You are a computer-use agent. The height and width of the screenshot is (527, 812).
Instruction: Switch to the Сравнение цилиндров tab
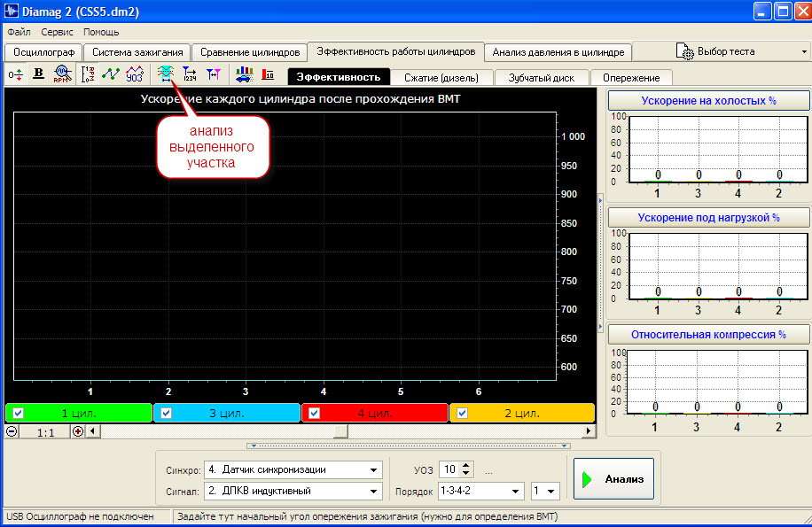250,52
